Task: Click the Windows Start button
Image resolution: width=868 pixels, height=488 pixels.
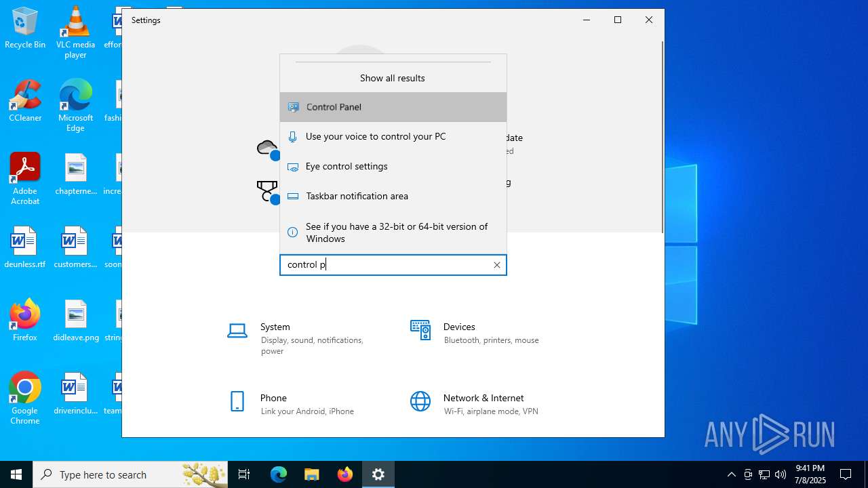Action: [16, 474]
